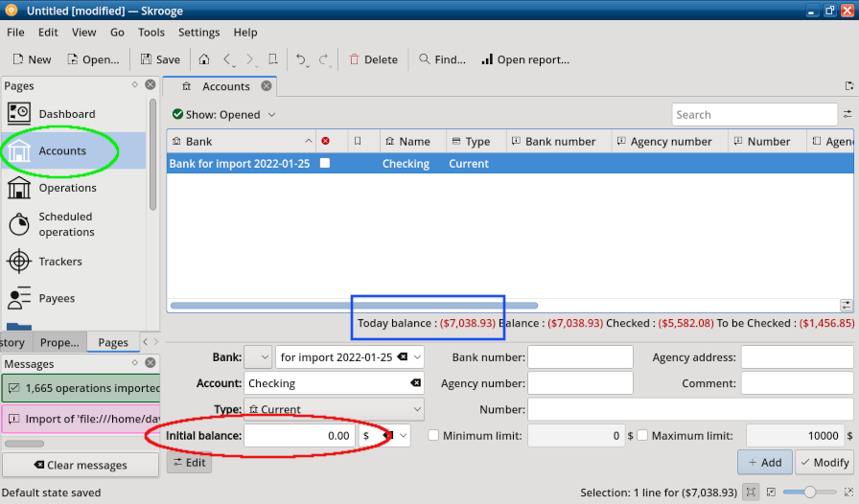
Task: Delete the selected account
Action: (x=374, y=59)
